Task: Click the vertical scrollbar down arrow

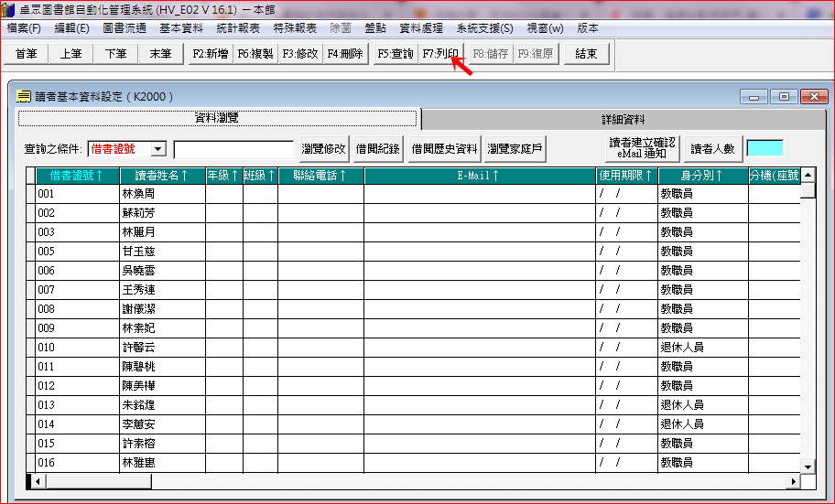Action: pyautogui.click(x=808, y=466)
